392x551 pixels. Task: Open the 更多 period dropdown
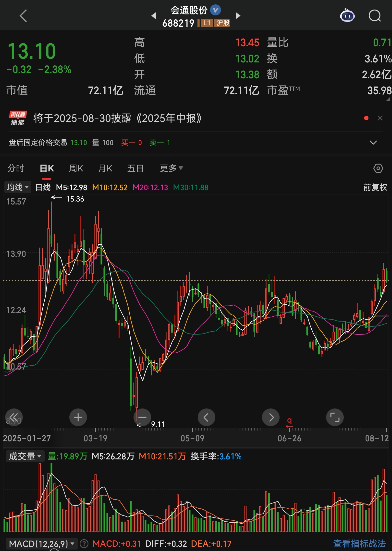point(171,168)
